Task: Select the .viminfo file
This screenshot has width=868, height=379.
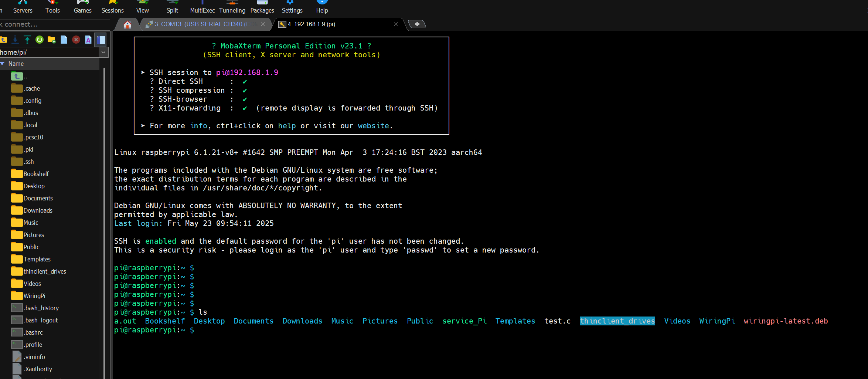Action: click(28, 357)
